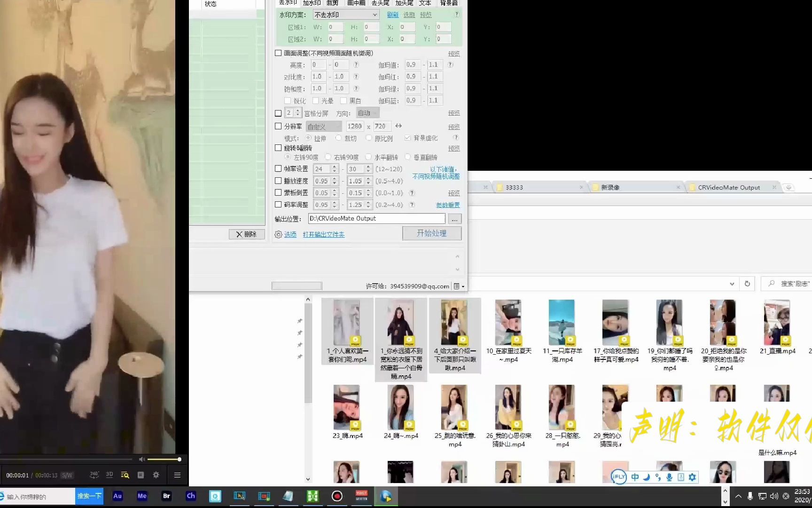Open the license dropdown arrow beside email
This screenshot has width=812, height=508.
tap(463, 286)
